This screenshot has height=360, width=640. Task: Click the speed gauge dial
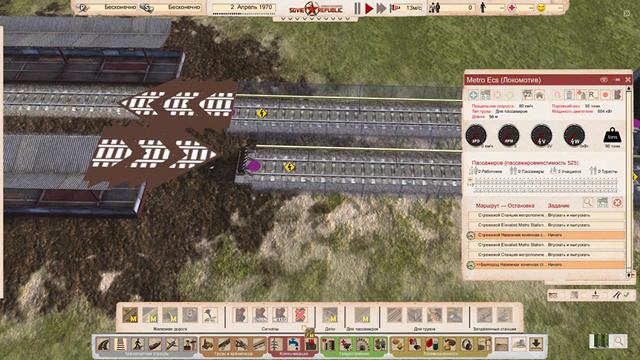(x=476, y=136)
